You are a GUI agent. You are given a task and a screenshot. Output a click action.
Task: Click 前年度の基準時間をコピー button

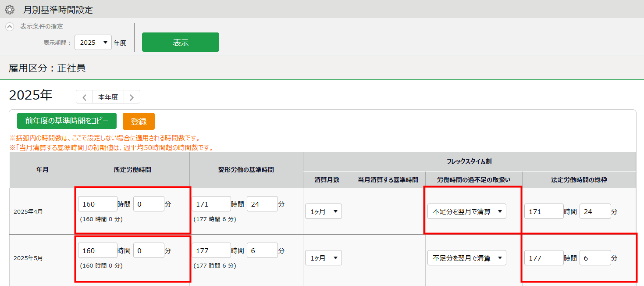coord(67,121)
